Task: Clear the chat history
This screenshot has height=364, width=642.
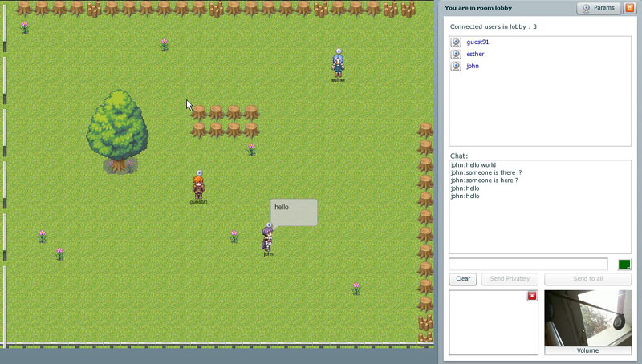Action: tap(463, 279)
